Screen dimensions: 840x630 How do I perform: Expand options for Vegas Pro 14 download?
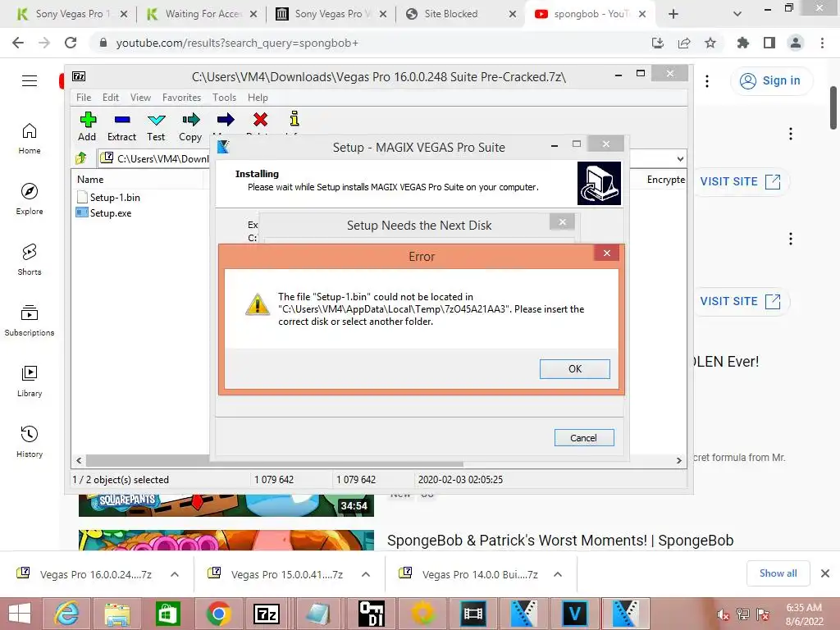[558, 574]
